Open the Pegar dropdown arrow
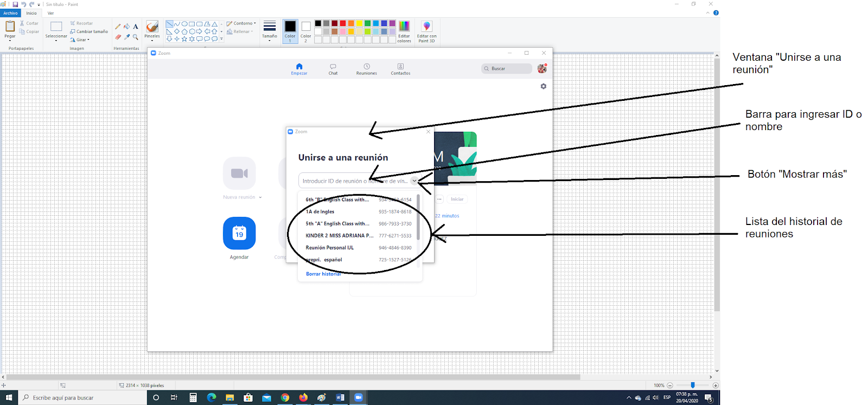This screenshot has height=405, width=868. (x=10, y=41)
